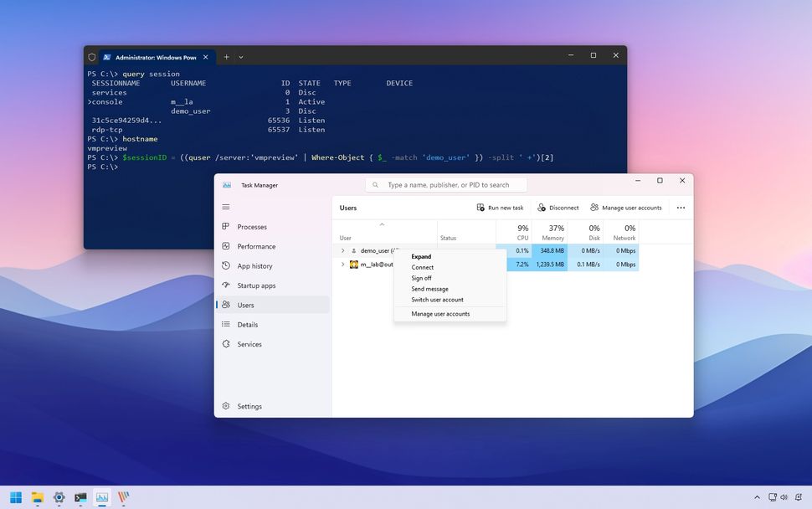Expand the m__lab account row
Viewport: 812px width, 509px height.
tap(342, 264)
